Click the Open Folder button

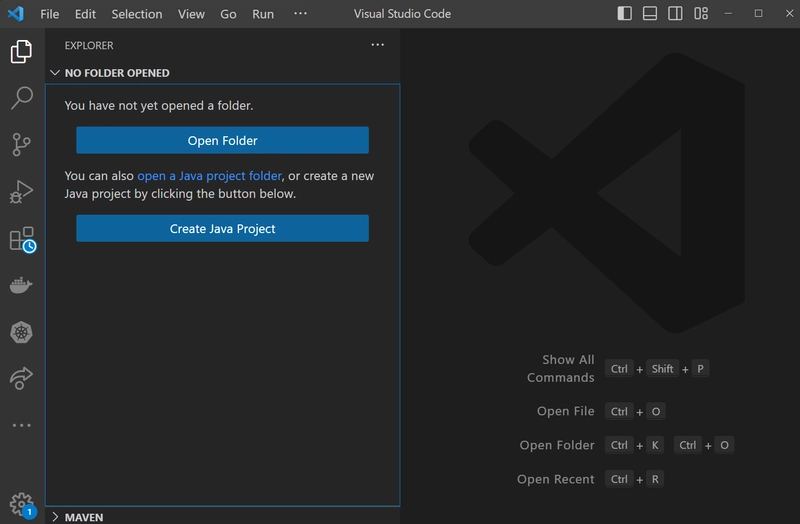click(222, 140)
